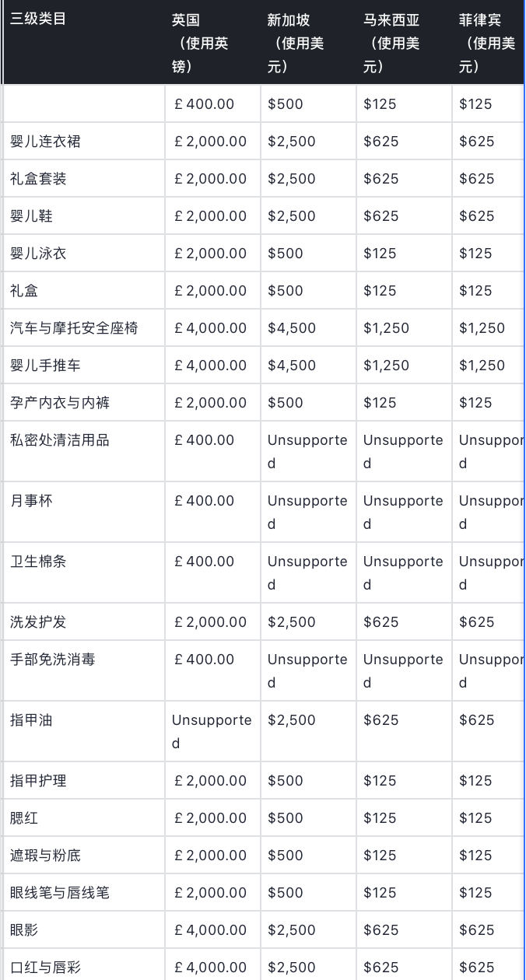The image size is (526, 980).
Task: Select the 洗发护发 category cell
Action: coord(38,622)
